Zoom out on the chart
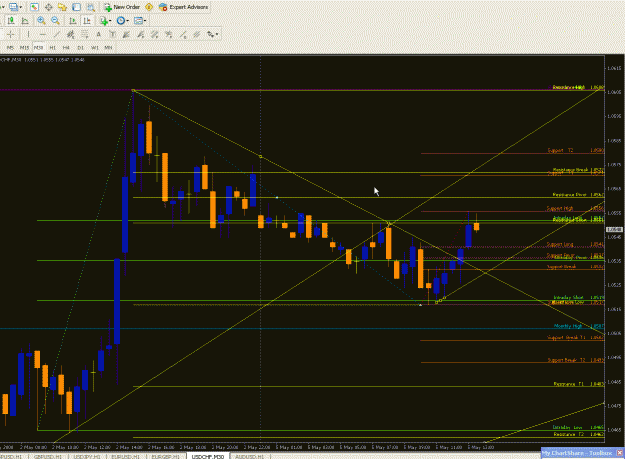 click(x=55, y=21)
